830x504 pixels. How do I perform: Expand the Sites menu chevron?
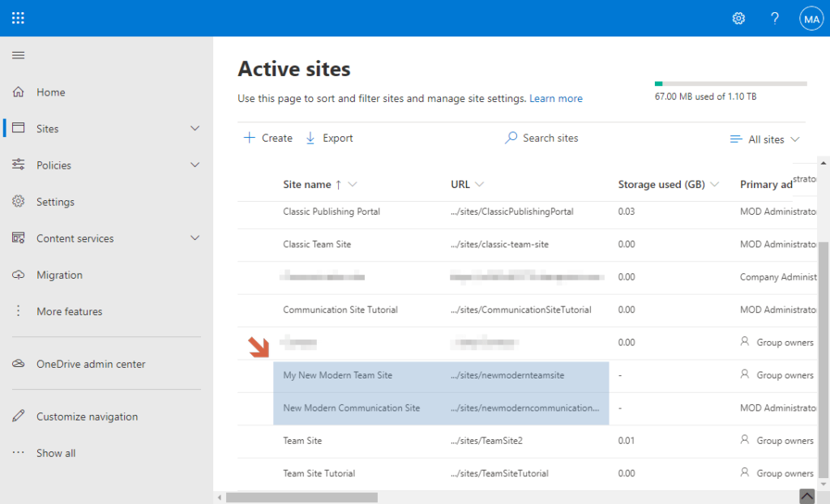click(x=195, y=128)
